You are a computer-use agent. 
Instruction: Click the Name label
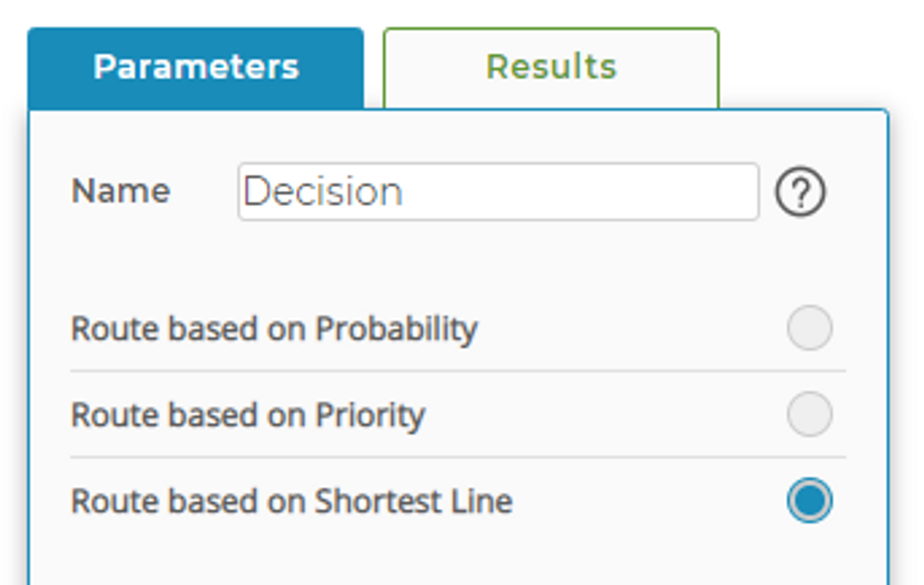coord(121,192)
